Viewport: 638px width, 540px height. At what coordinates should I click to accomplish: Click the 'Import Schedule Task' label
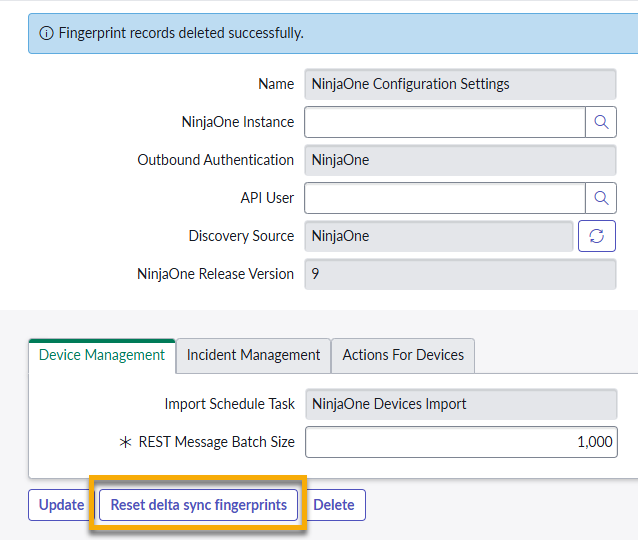pyautogui.click(x=229, y=404)
